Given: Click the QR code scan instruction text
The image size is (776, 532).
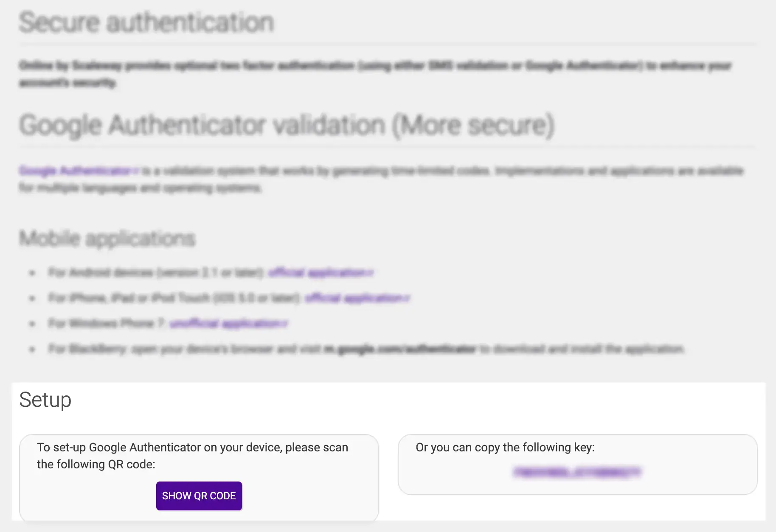Looking at the screenshot, I should [x=192, y=456].
